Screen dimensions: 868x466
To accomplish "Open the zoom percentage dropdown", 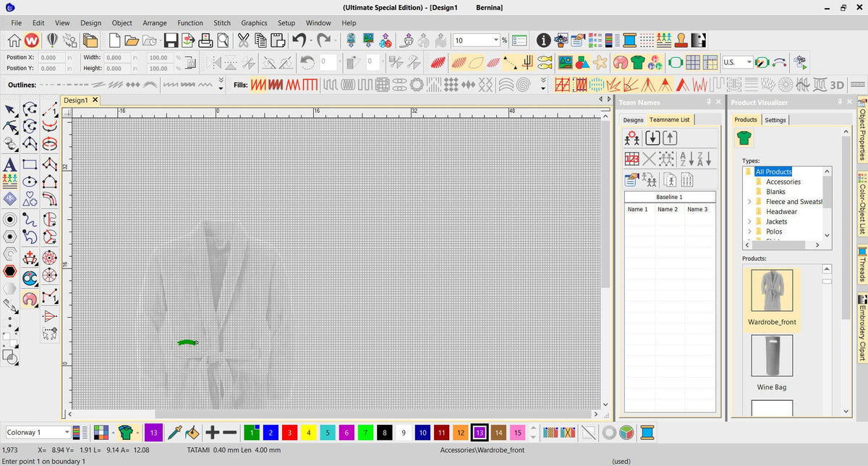I will coord(496,41).
